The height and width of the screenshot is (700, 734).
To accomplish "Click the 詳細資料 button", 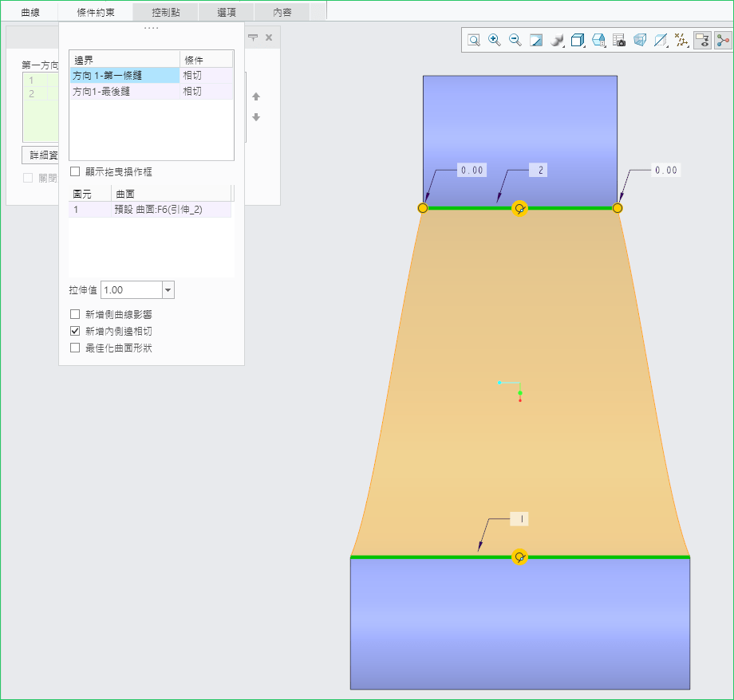I will tap(41, 155).
